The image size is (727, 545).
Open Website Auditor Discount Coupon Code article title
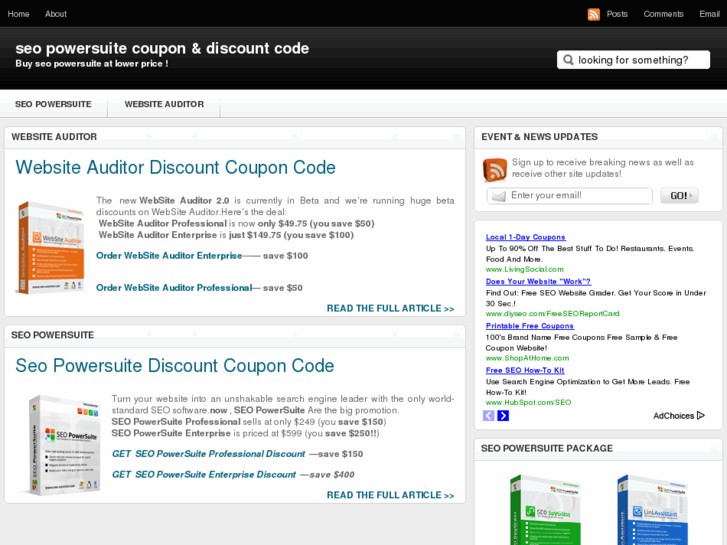tap(175, 167)
